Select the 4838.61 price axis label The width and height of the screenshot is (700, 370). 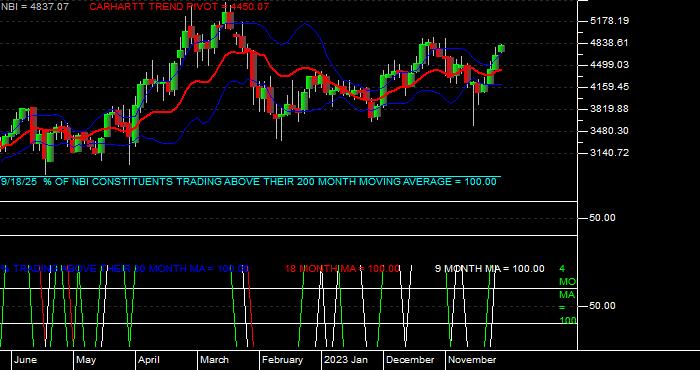coord(609,43)
